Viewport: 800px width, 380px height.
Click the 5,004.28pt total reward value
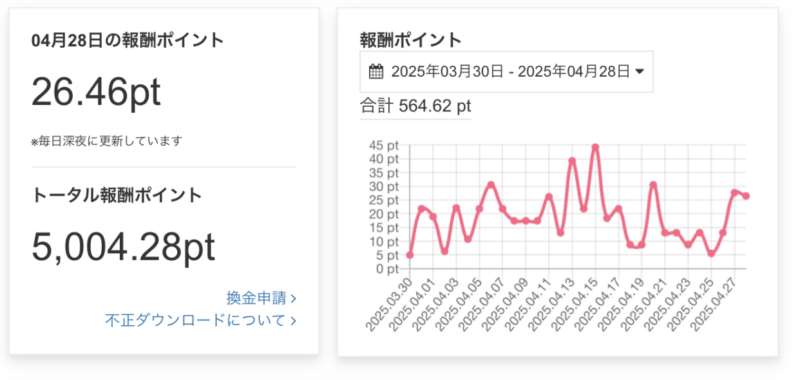click(x=123, y=247)
